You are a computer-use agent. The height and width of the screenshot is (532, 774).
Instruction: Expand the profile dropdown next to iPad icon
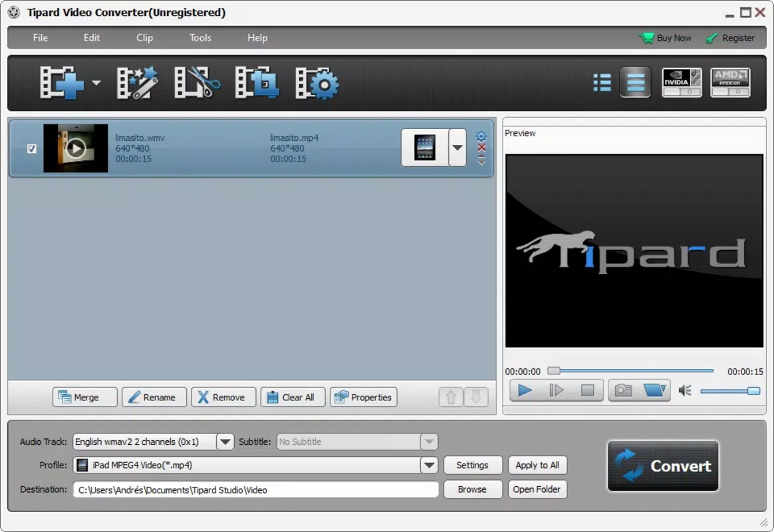coord(457,148)
